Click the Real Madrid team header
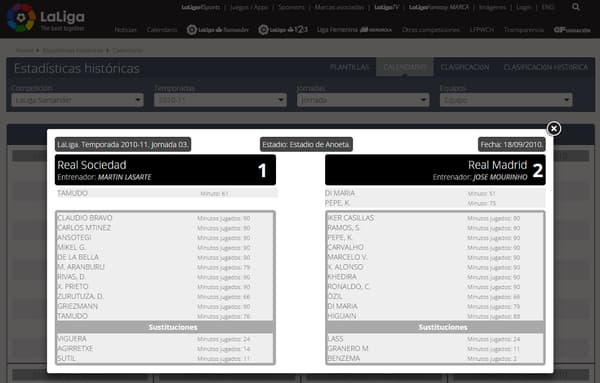This screenshot has width=600, height=383. [435, 170]
